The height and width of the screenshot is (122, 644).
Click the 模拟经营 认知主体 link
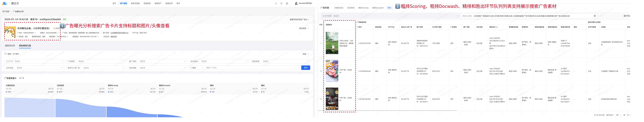114,37
